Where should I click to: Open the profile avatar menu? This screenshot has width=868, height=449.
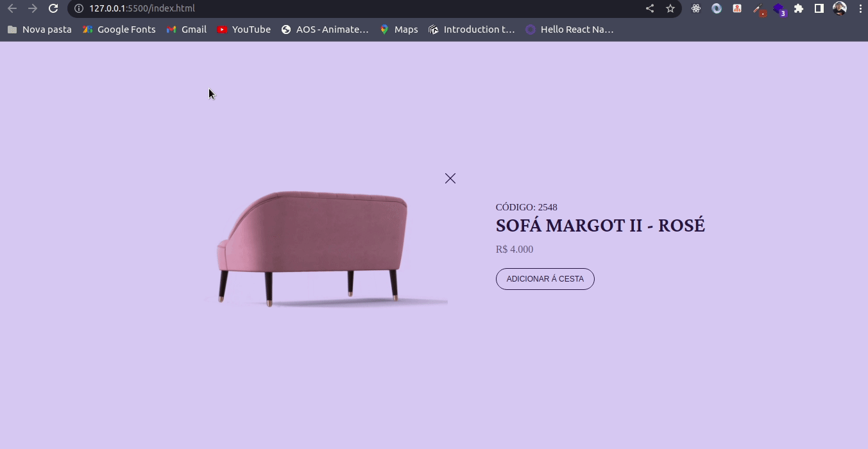click(x=840, y=8)
